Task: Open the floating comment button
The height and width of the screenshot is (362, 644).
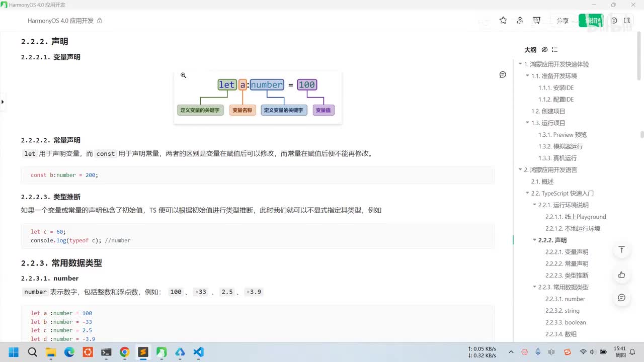Action: pyautogui.click(x=622, y=298)
